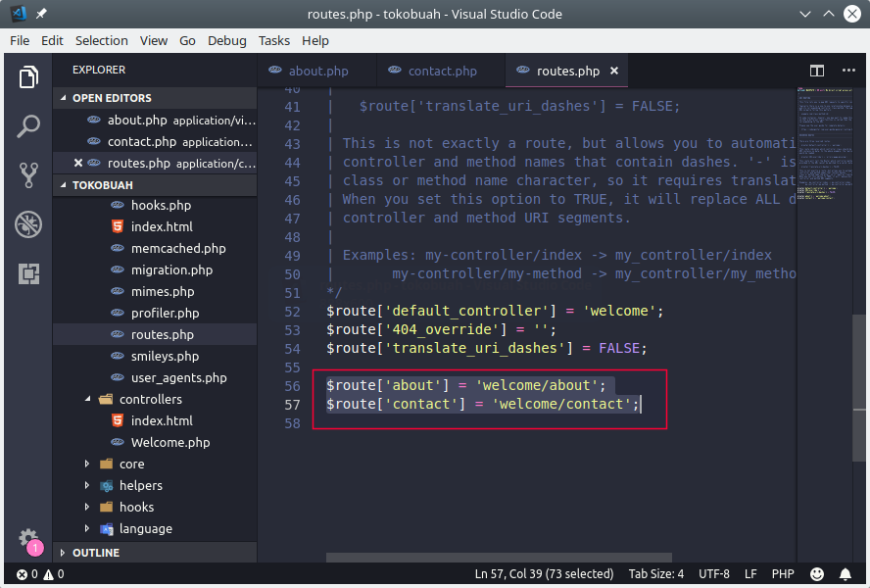Click the split editor icon

click(816, 71)
